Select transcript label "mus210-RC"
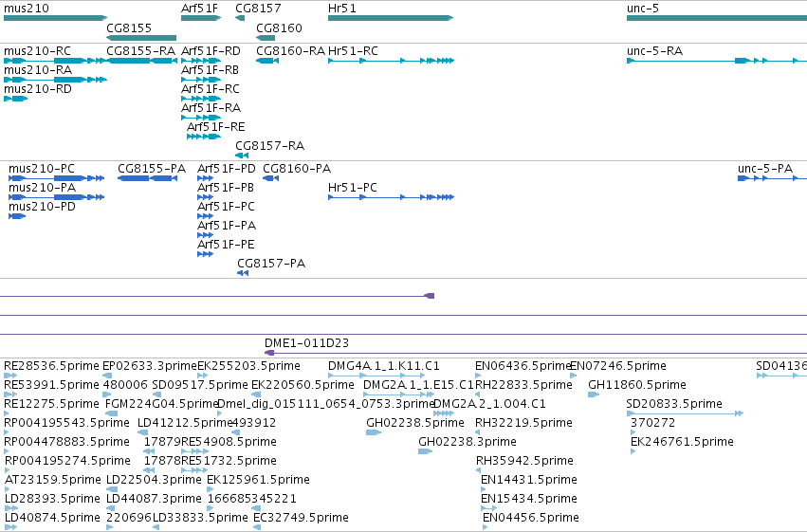Viewport: 807px width, 532px height. pos(37,51)
